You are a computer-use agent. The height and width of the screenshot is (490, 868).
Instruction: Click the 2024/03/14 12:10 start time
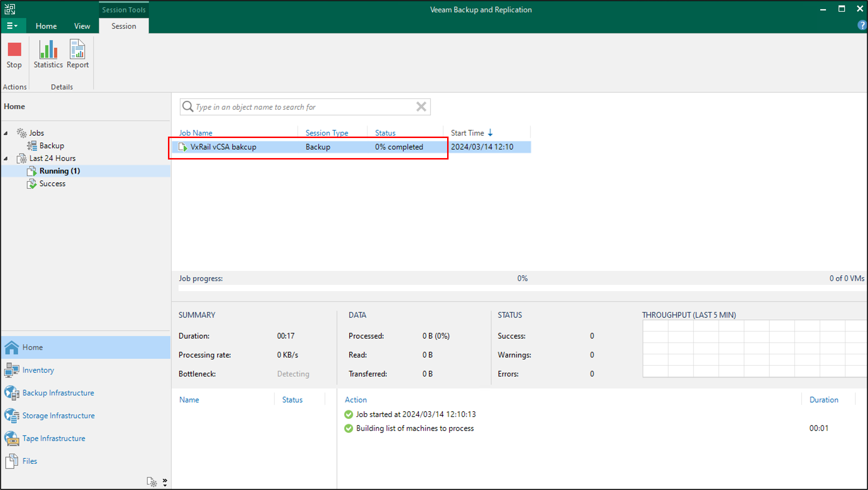pos(482,147)
